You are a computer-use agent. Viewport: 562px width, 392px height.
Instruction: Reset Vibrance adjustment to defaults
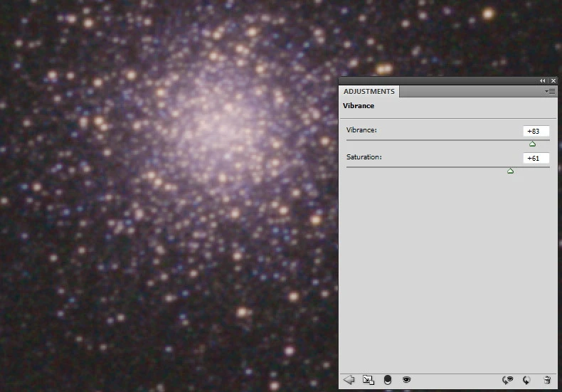tap(526, 381)
